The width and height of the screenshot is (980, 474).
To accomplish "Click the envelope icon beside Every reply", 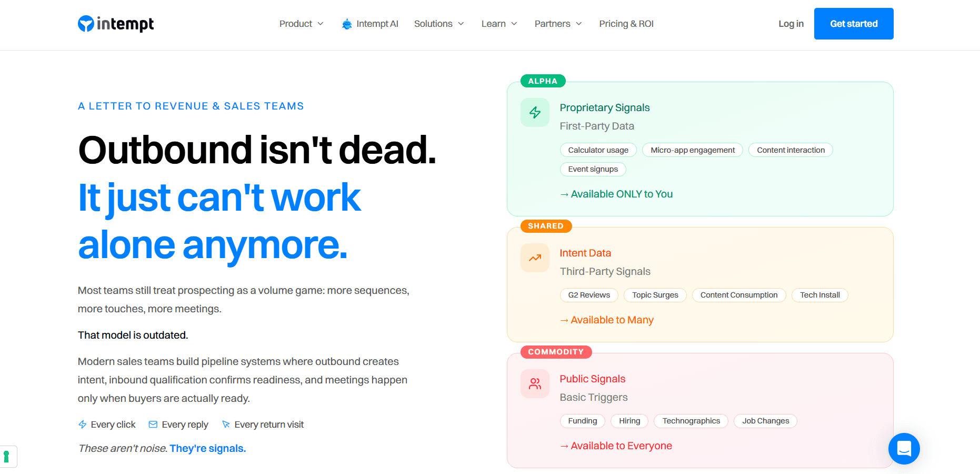I will point(153,424).
